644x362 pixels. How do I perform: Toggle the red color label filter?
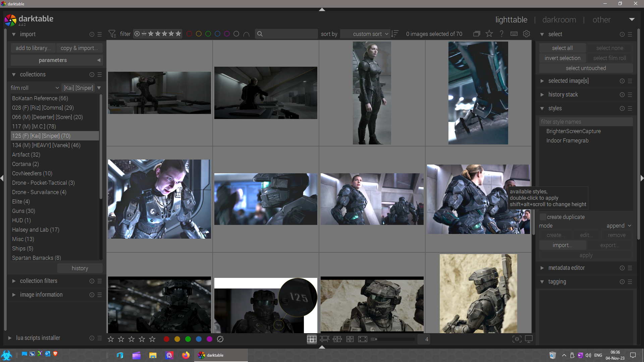tap(190, 34)
